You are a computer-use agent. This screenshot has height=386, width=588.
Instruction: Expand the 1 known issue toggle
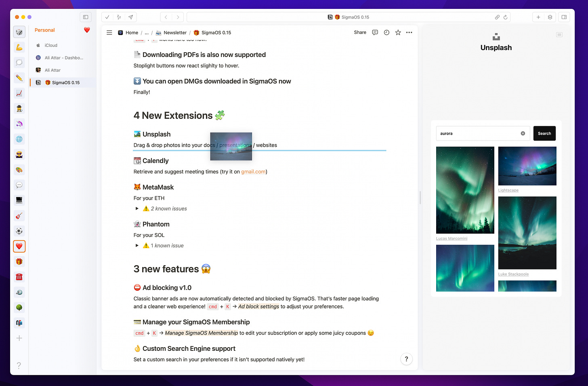tap(137, 245)
